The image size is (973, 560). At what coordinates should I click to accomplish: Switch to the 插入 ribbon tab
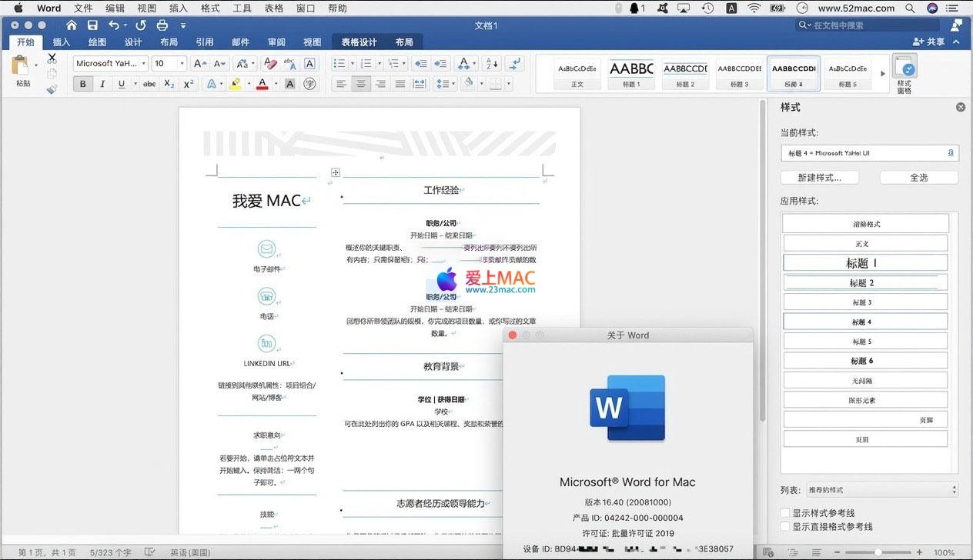(x=62, y=42)
